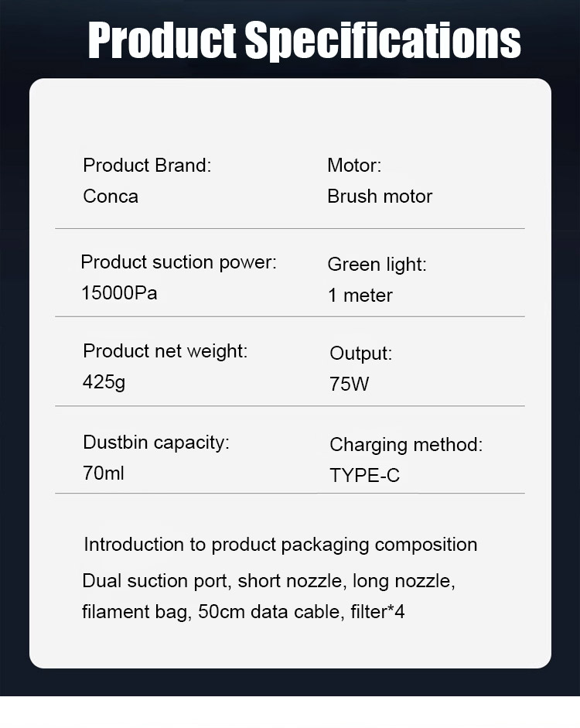This screenshot has height=728, width=580.
Task: Click the 75W output value
Action: (350, 385)
